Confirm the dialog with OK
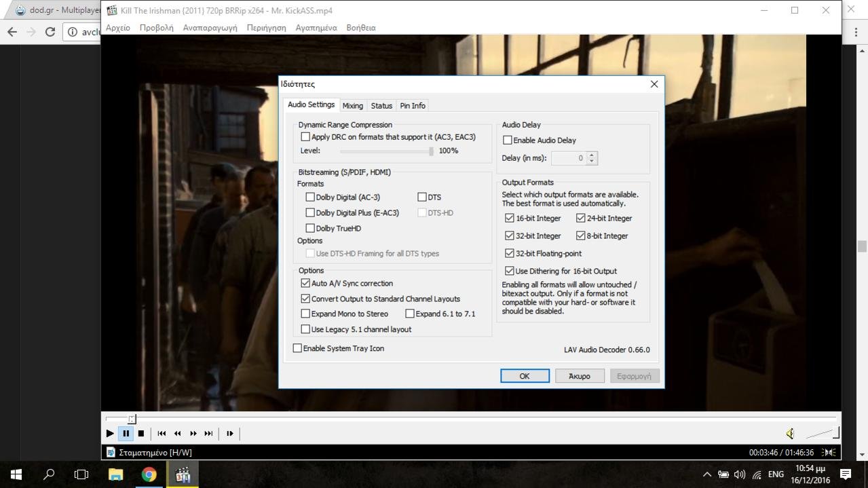 click(x=525, y=376)
